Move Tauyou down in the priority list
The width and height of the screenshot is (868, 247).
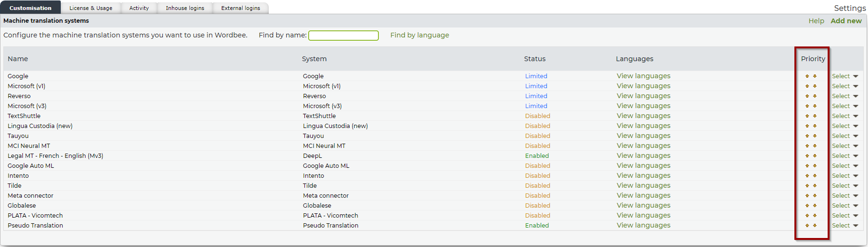[815, 136]
